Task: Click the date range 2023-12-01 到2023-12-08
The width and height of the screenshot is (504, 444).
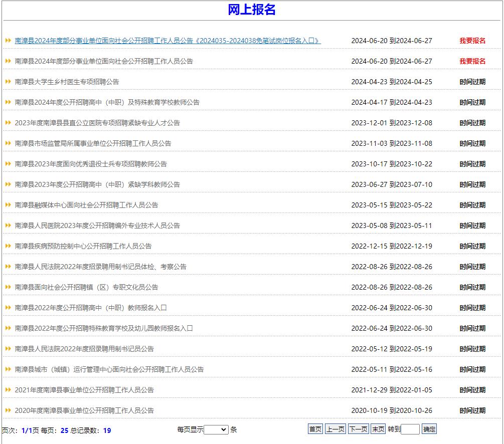Action: click(392, 123)
